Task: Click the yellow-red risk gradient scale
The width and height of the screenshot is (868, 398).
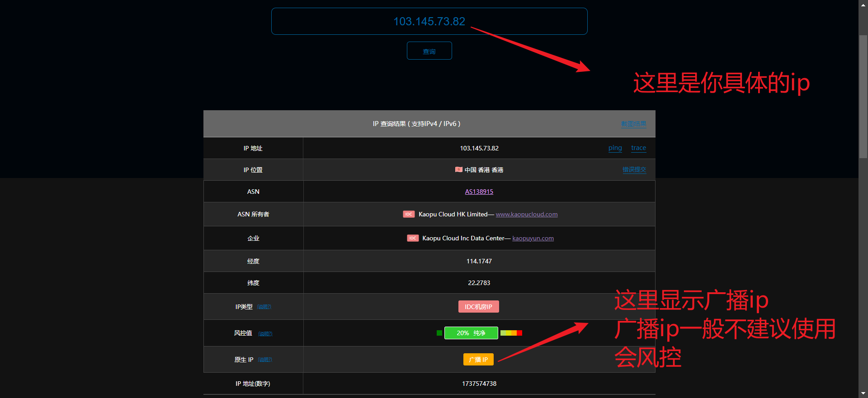Action: click(x=511, y=333)
